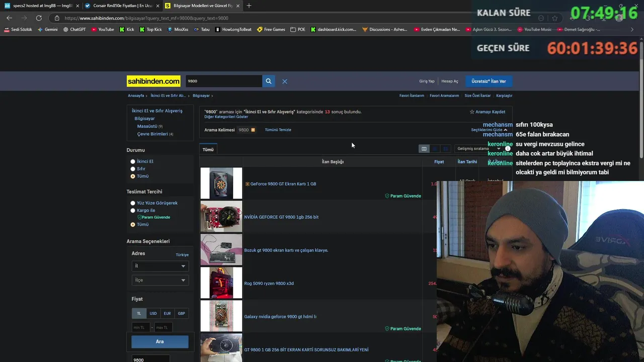Sort by the Fiyat column header
The height and width of the screenshot is (362, 644).
pyautogui.click(x=439, y=162)
